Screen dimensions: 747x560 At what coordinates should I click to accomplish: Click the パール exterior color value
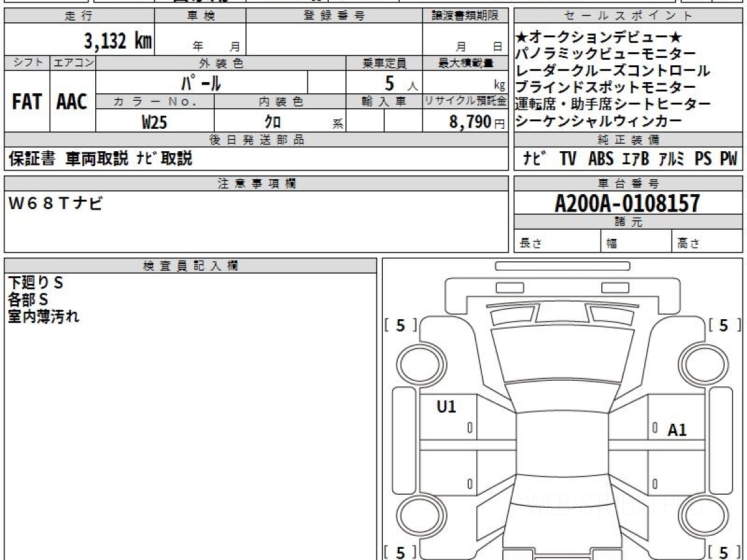(201, 82)
